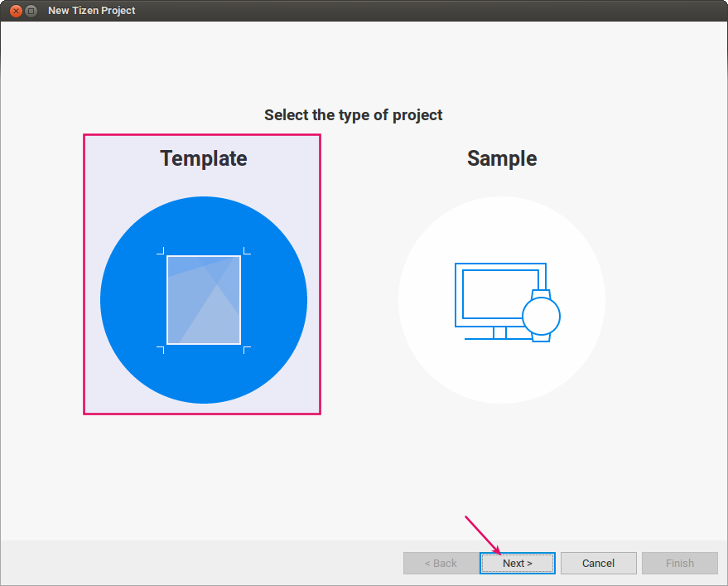This screenshot has height=586, width=728.
Task: Click the minimize icon on title bar
Action: pyautogui.click(x=31, y=11)
